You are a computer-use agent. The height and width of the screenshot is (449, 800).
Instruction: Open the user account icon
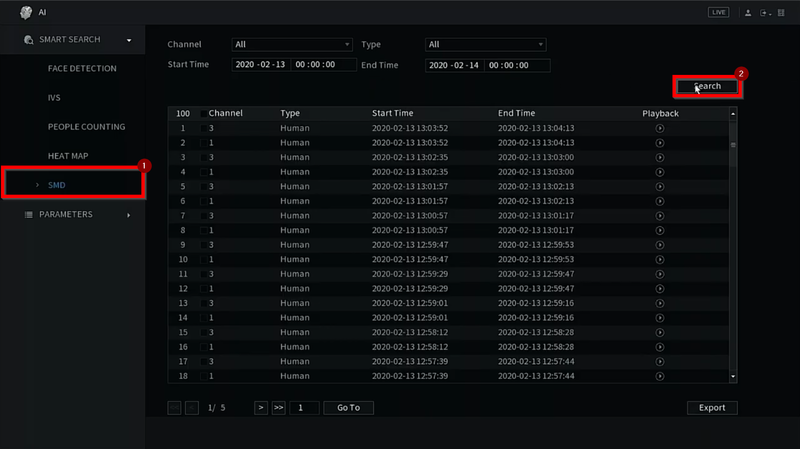(x=748, y=13)
